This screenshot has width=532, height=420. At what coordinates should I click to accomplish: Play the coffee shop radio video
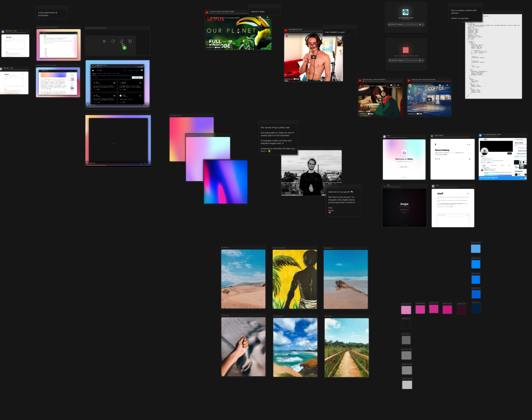429,100
